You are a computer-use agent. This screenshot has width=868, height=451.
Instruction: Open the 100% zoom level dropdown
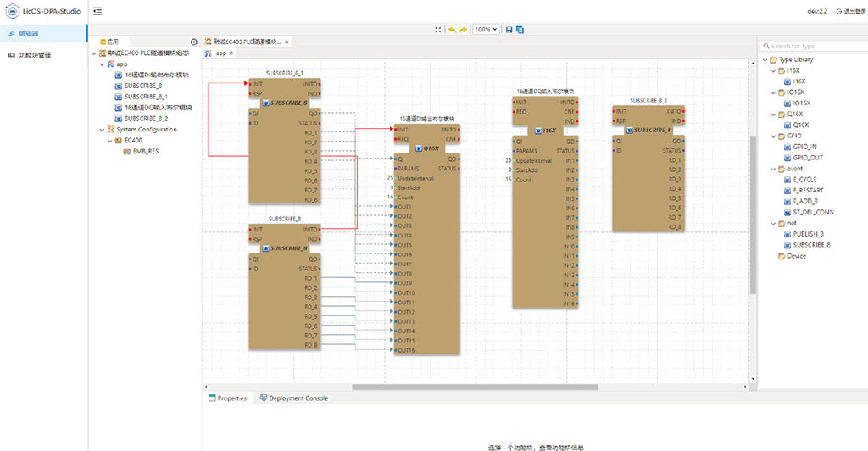[x=486, y=29]
